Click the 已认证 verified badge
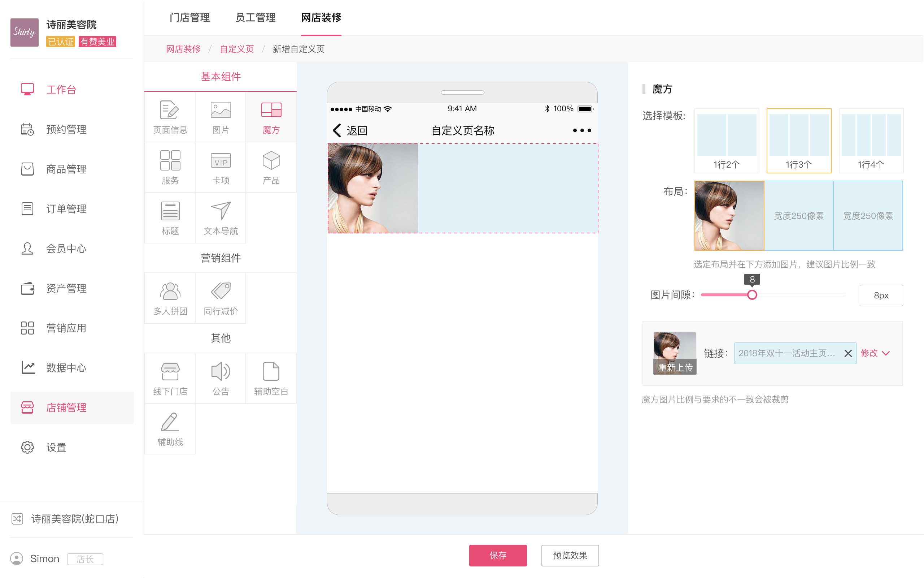924x578 pixels. pos(60,42)
